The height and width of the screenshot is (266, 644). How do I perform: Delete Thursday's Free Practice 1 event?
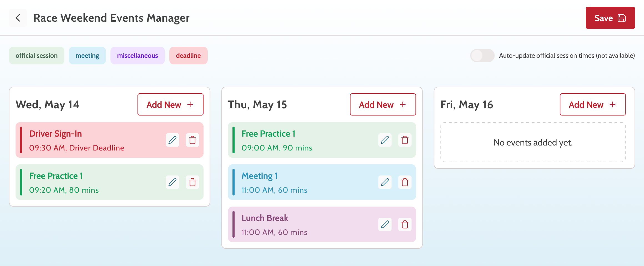tap(405, 140)
